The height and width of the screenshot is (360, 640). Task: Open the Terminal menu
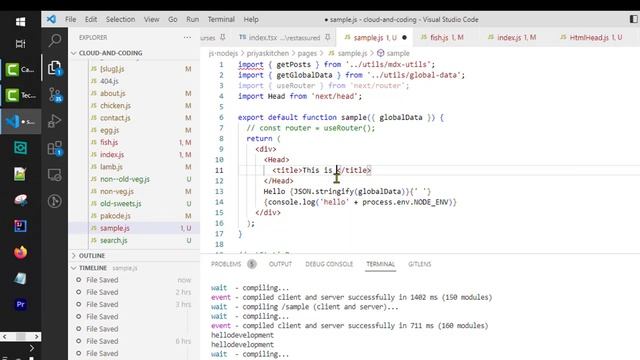(x=221, y=19)
